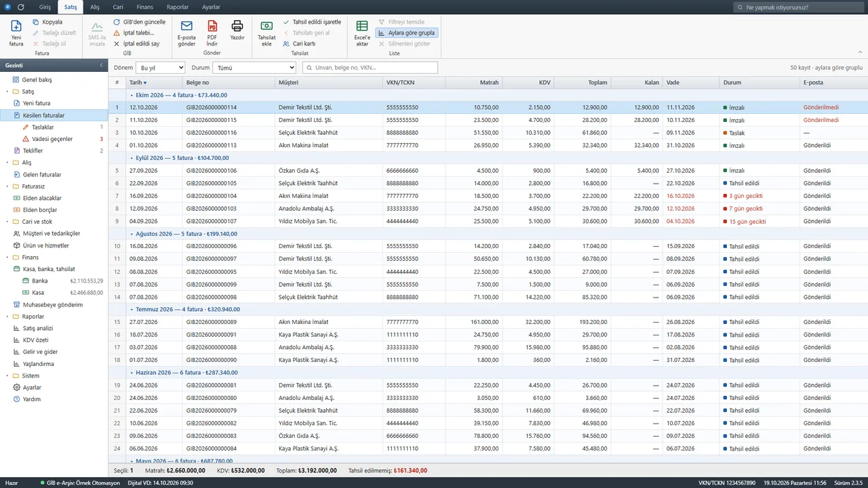Mark as collected with Tahsil edildi işaretle
The height and width of the screenshot is (488, 868).
point(312,22)
